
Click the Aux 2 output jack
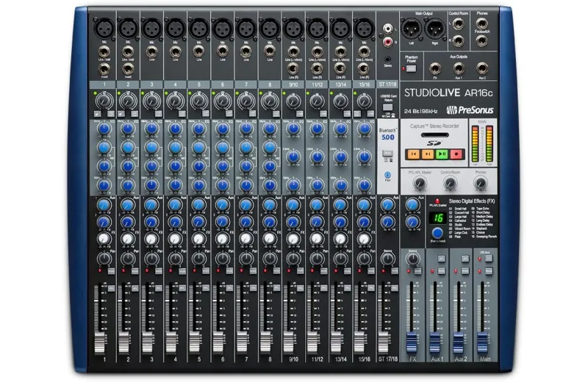(482, 68)
